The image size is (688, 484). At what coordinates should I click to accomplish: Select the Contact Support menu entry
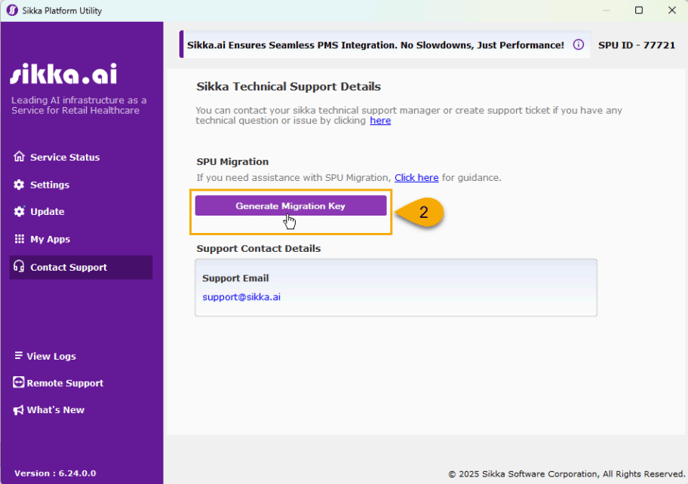pyautogui.click(x=68, y=267)
